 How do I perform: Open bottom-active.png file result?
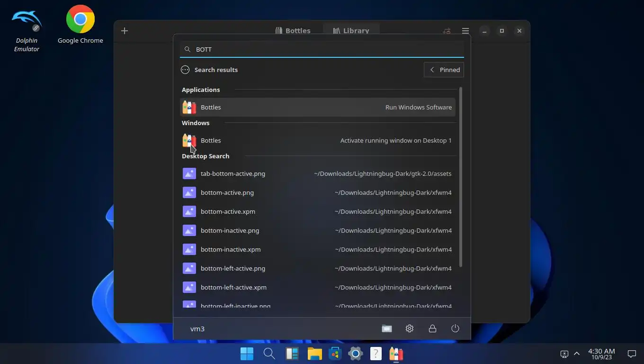(317, 192)
